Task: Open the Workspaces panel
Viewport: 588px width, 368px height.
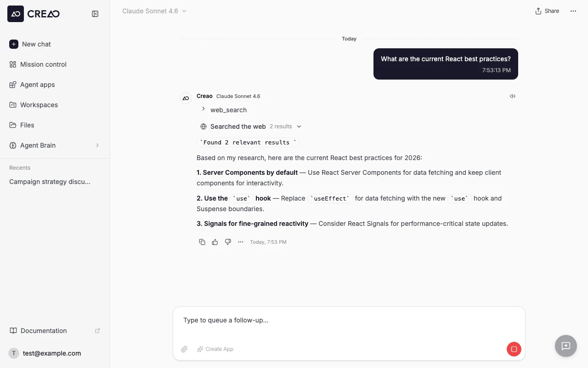Action: tap(39, 105)
